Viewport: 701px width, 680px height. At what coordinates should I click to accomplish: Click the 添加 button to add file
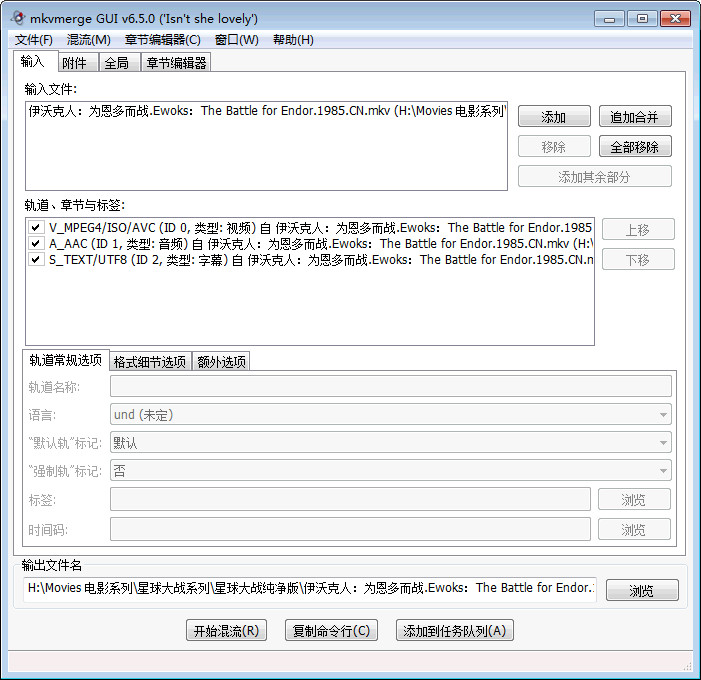click(x=553, y=117)
